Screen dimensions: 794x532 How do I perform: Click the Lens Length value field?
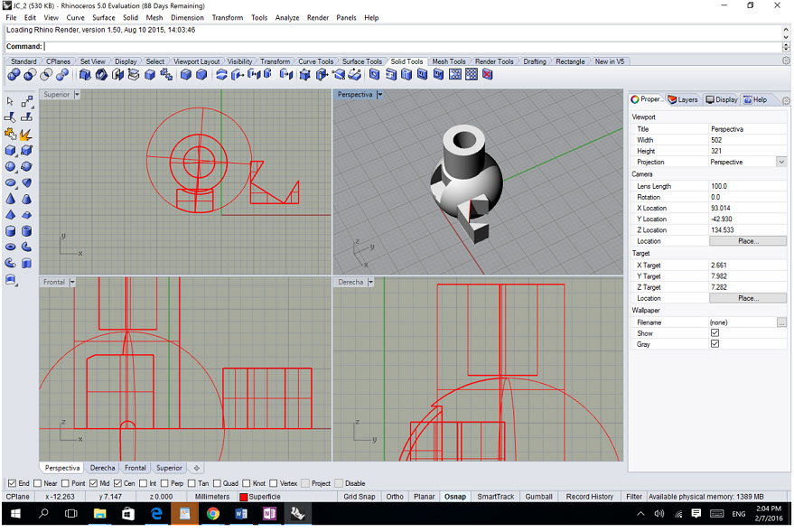(747, 186)
